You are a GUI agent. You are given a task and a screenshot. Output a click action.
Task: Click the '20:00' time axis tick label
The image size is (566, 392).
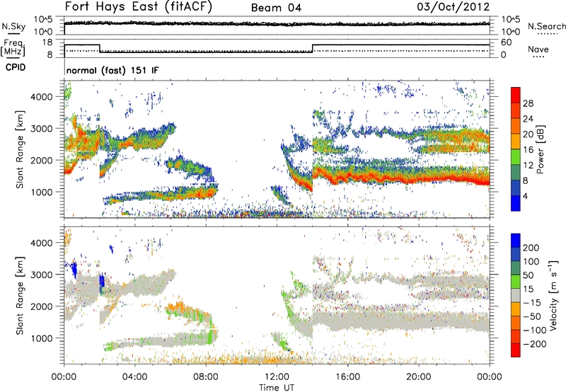pos(418,377)
